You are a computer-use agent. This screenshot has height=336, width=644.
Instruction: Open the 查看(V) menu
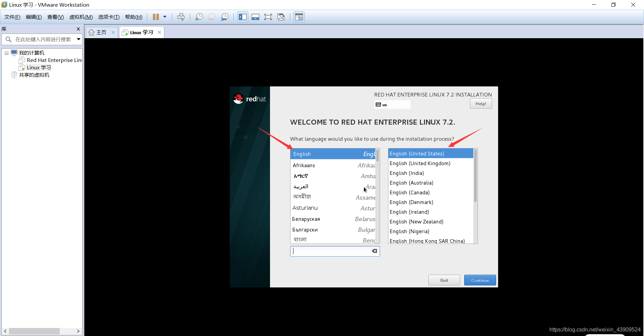[x=56, y=17]
